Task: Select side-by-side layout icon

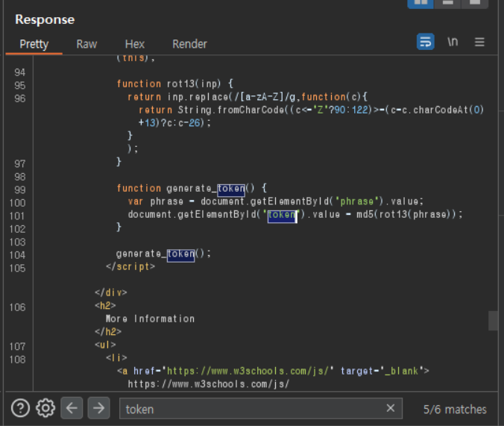Action: click(x=420, y=2)
